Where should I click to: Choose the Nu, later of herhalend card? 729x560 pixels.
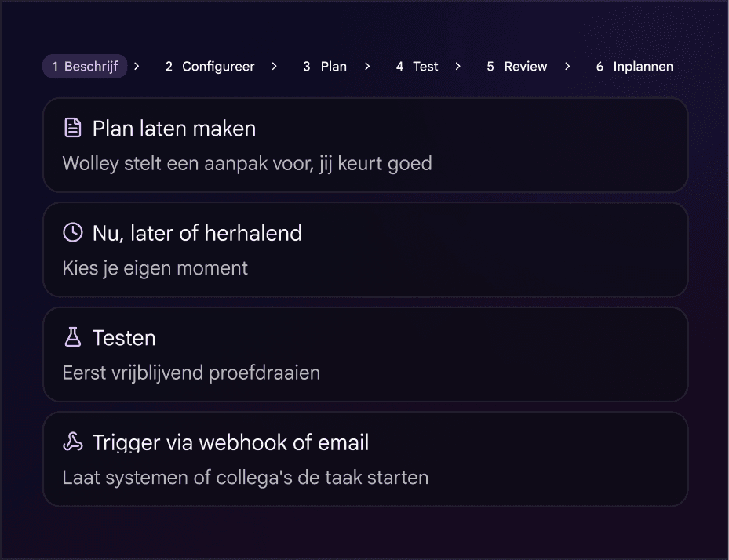pos(366,249)
